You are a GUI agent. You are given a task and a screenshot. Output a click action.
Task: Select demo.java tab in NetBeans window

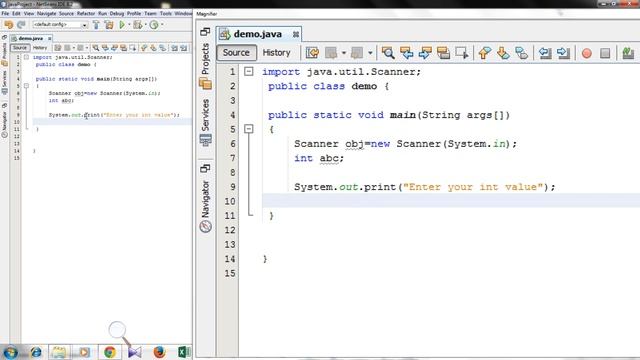coord(31,38)
